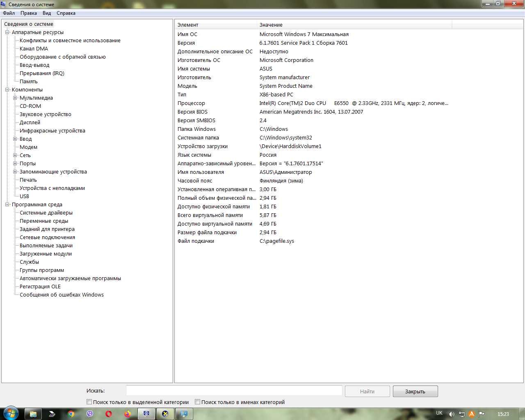525x420 pixels.
Task: Select 'Память' in the tree
Action: 29,82
